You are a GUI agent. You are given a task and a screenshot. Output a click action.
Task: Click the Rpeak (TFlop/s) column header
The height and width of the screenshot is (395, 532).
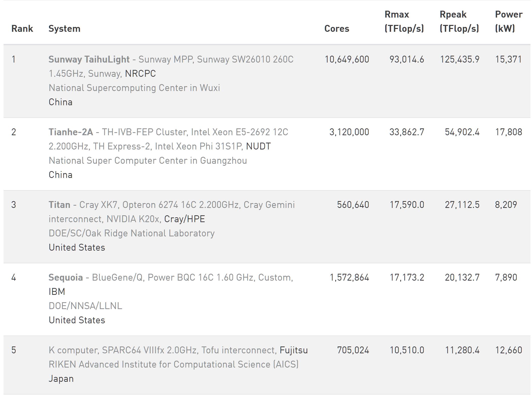[459, 21]
